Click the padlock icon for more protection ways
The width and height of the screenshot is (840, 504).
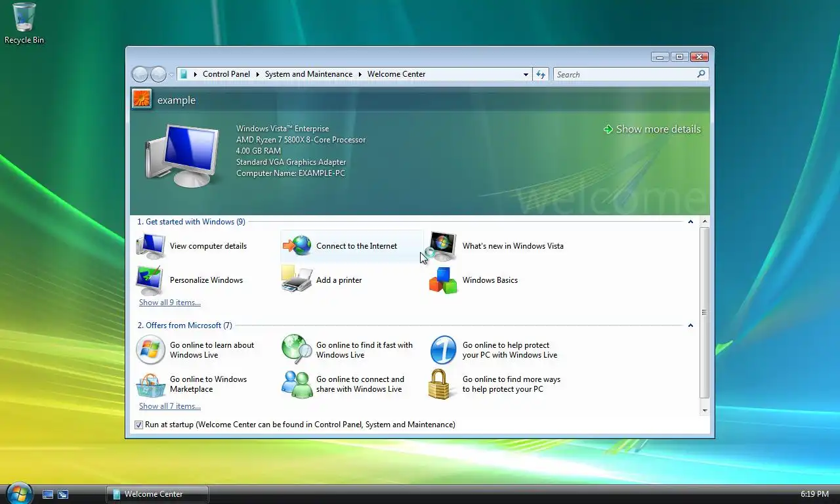440,384
